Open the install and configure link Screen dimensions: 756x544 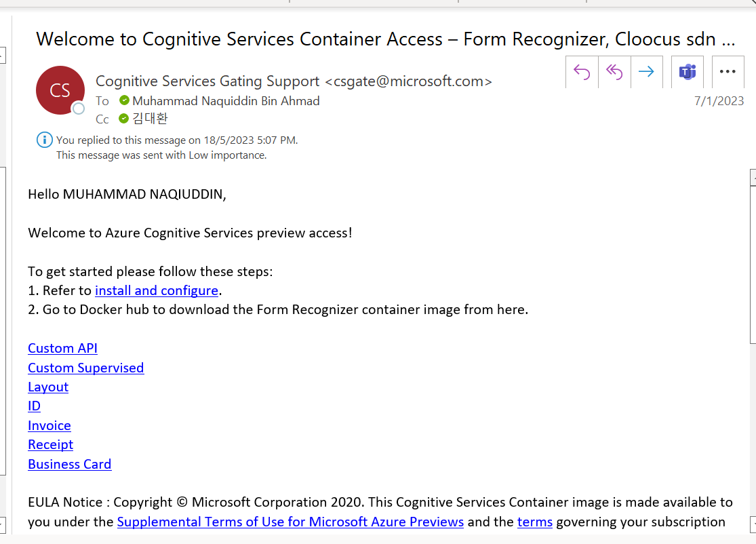click(x=157, y=290)
